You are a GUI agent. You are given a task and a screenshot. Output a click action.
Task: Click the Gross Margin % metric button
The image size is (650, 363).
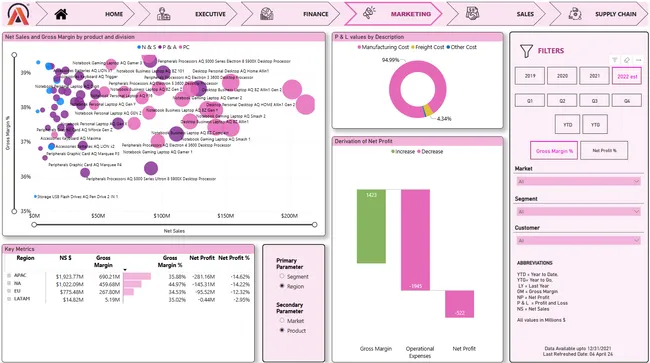(554, 151)
